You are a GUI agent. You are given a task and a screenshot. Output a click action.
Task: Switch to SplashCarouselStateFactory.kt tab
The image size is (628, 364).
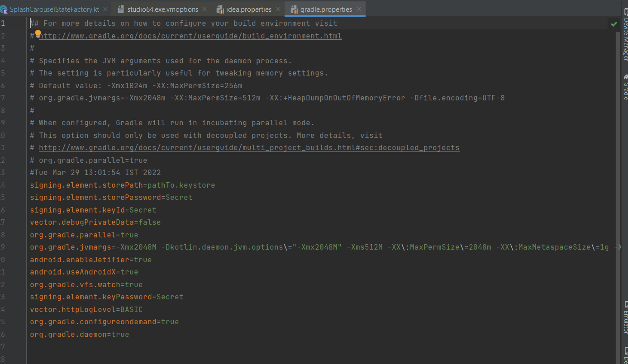coord(54,9)
